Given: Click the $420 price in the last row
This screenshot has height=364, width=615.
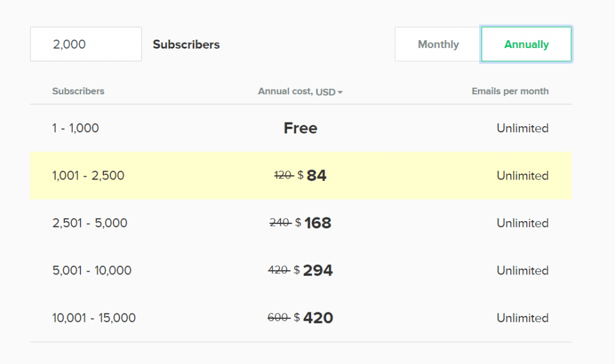Looking at the screenshot, I should coord(317,318).
